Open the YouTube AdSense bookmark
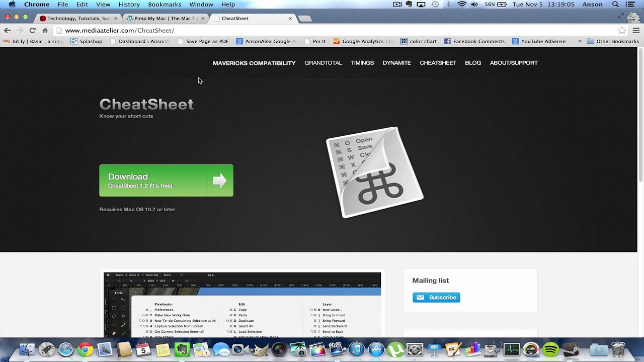The width and height of the screenshot is (644, 362). coord(539,41)
